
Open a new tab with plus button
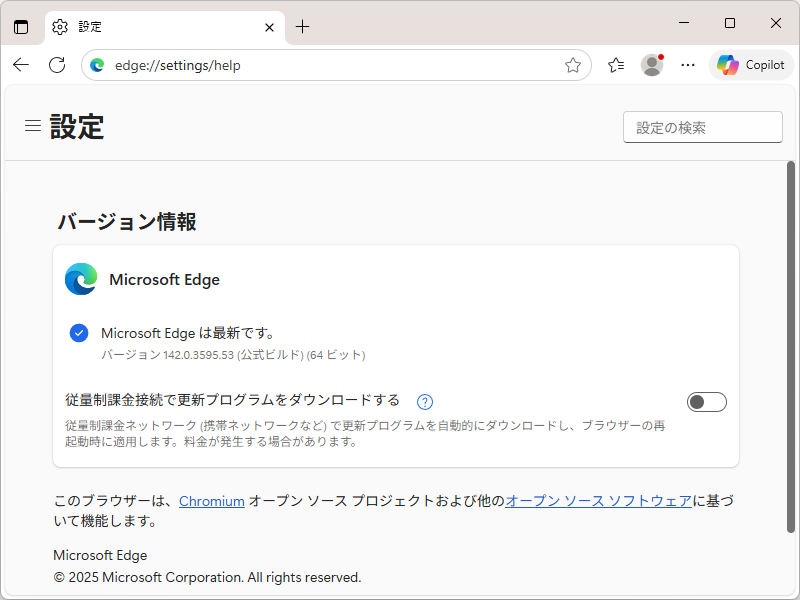click(x=303, y=27)
